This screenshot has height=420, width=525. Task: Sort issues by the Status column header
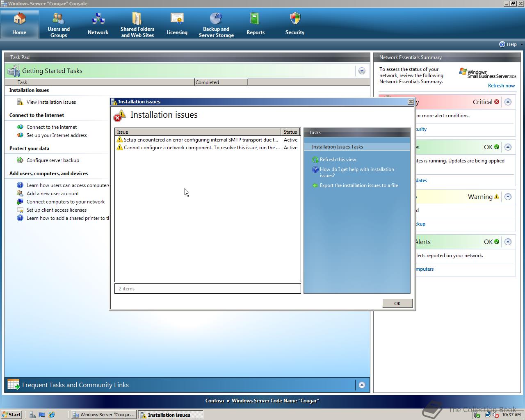[291, 132]
